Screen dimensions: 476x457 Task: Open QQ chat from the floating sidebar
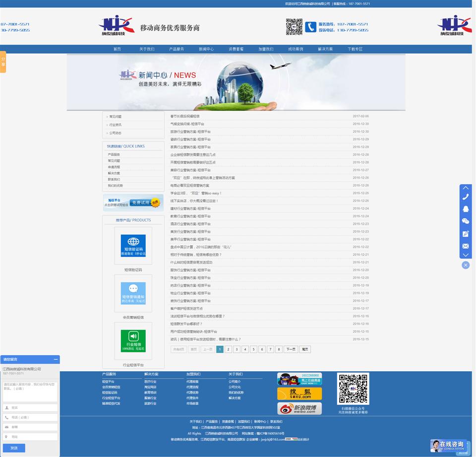pos(466,209)
